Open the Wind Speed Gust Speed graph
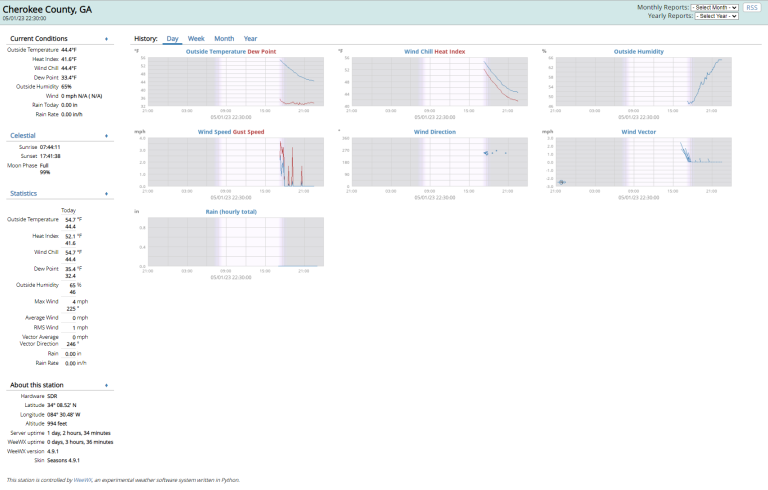768x490 pixels. 232,162
